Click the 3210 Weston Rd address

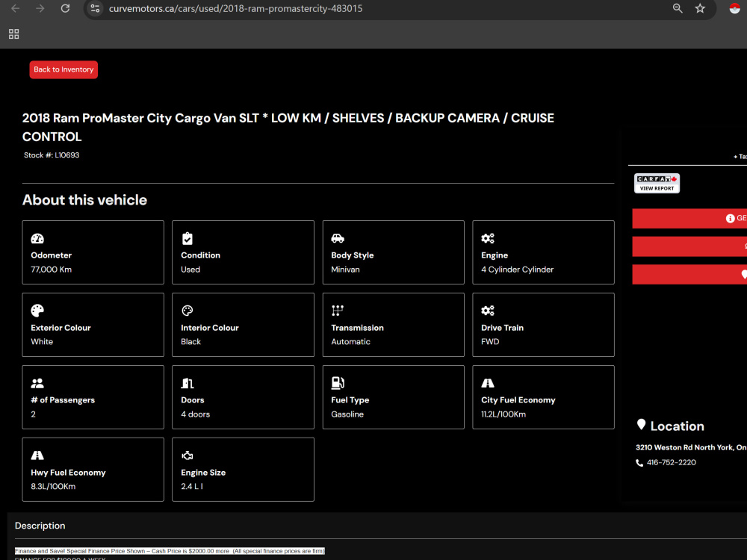pos(691,447)
